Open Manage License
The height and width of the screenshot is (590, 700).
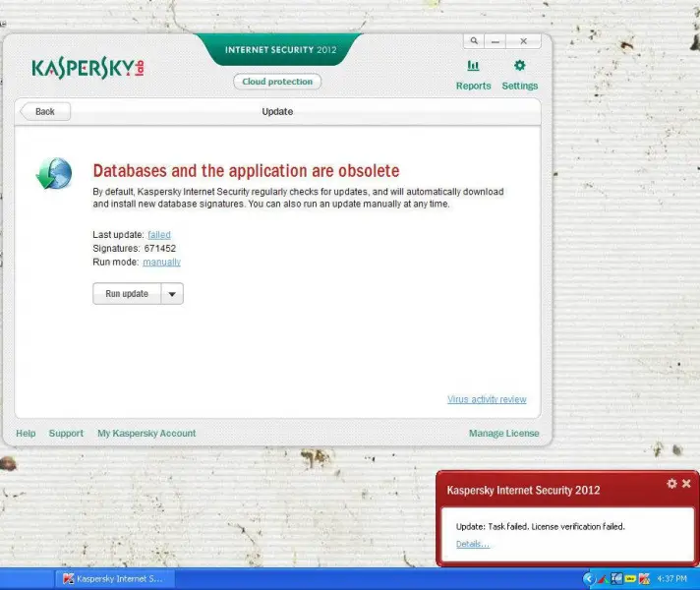point(503,434)
